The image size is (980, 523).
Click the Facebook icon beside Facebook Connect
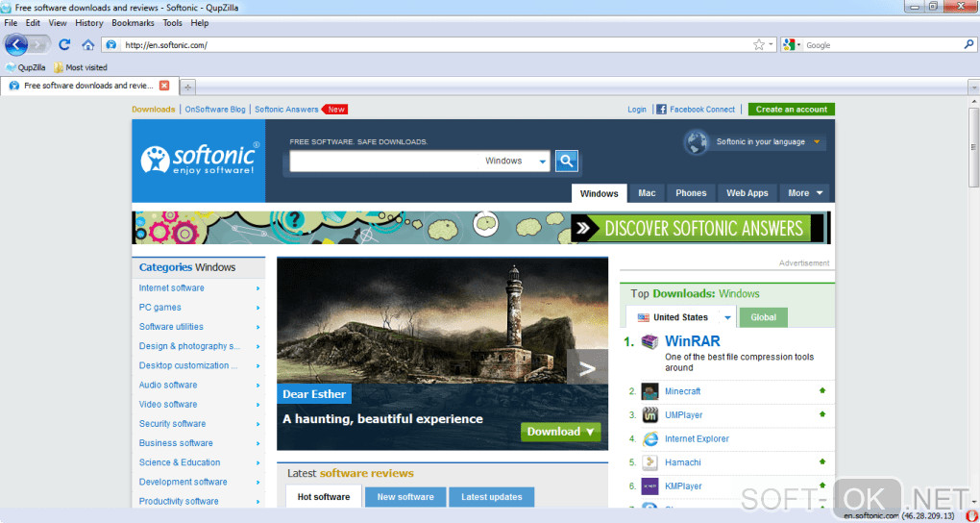(661, 109)
